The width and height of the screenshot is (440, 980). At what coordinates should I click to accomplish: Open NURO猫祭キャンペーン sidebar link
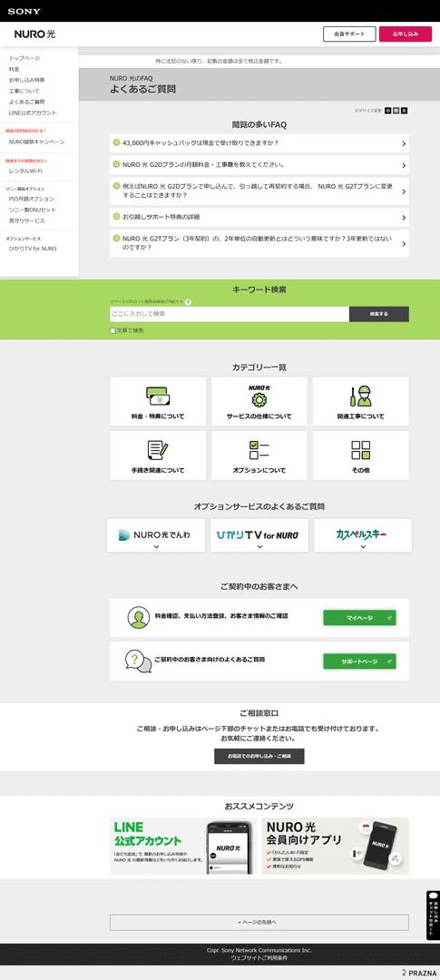pos(36,142)
